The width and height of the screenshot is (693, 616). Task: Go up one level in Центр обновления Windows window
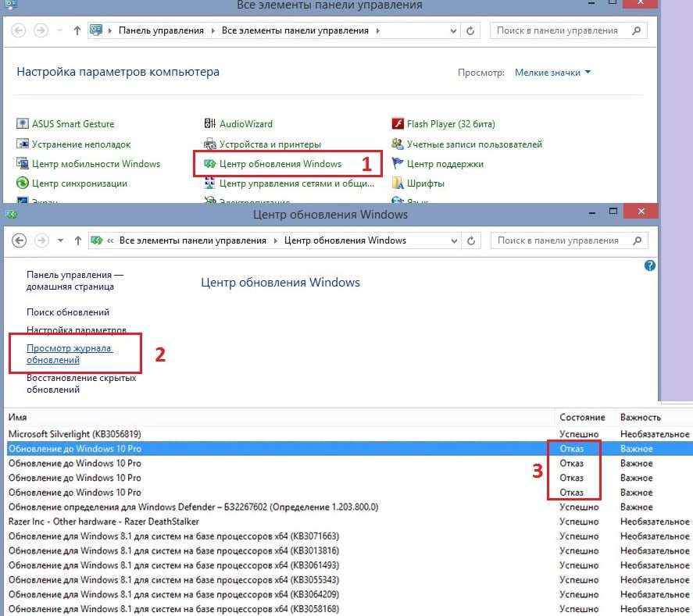[x=78, y=240]
